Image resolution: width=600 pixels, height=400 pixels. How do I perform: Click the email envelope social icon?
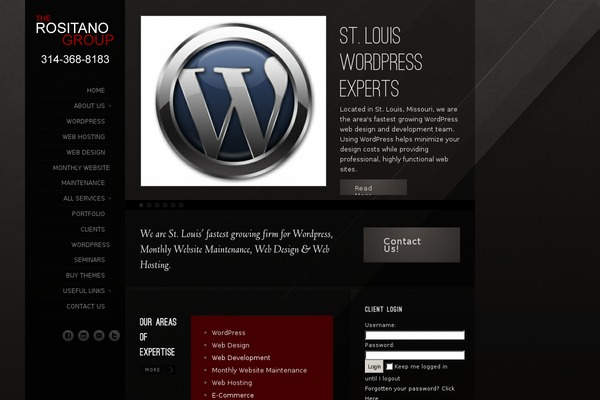99,336
